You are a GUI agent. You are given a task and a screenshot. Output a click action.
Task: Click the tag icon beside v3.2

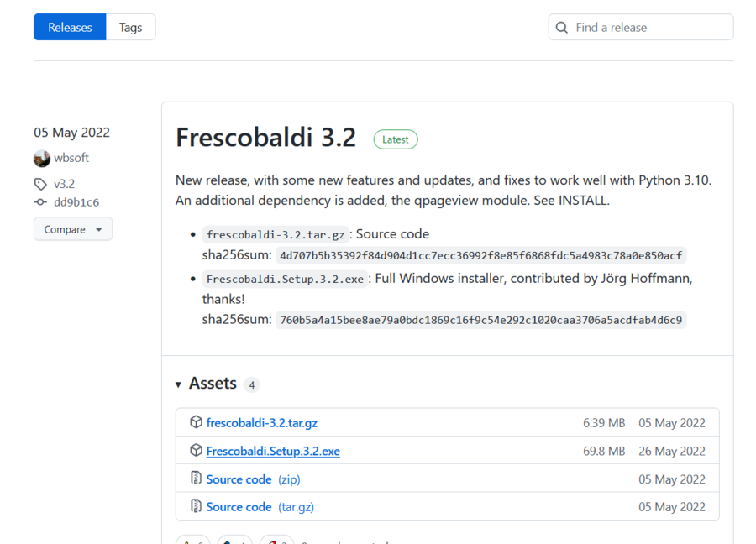tap(40, 183)
